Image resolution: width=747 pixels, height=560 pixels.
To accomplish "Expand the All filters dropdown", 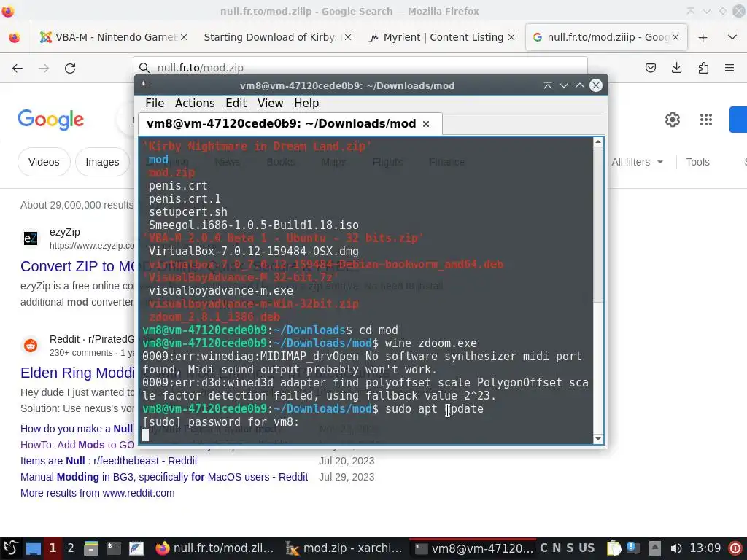I will [638, 162].
